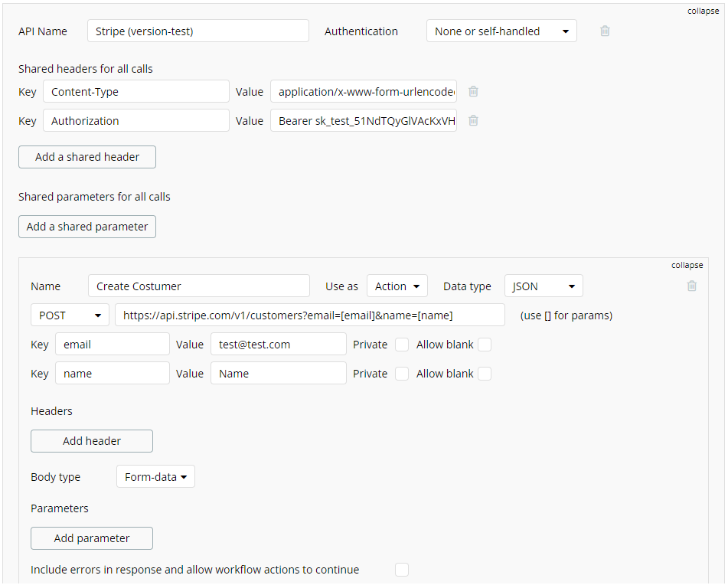The width and height of the screenshot is (728, 585).
Task: Enable Allow blank for email parameter
Action: [485, 345]
